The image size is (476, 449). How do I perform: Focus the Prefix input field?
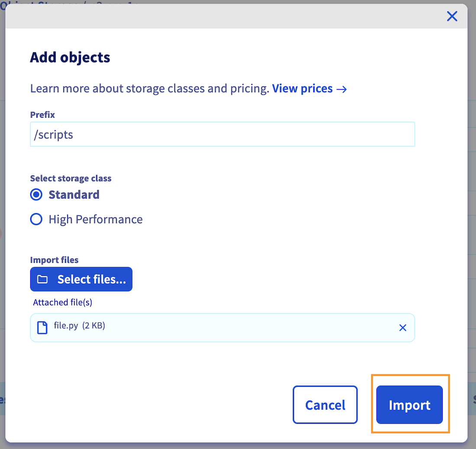222,135
